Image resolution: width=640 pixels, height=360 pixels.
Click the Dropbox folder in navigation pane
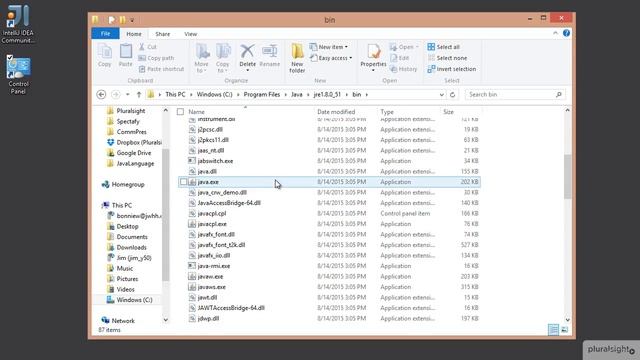pos(134,142)
